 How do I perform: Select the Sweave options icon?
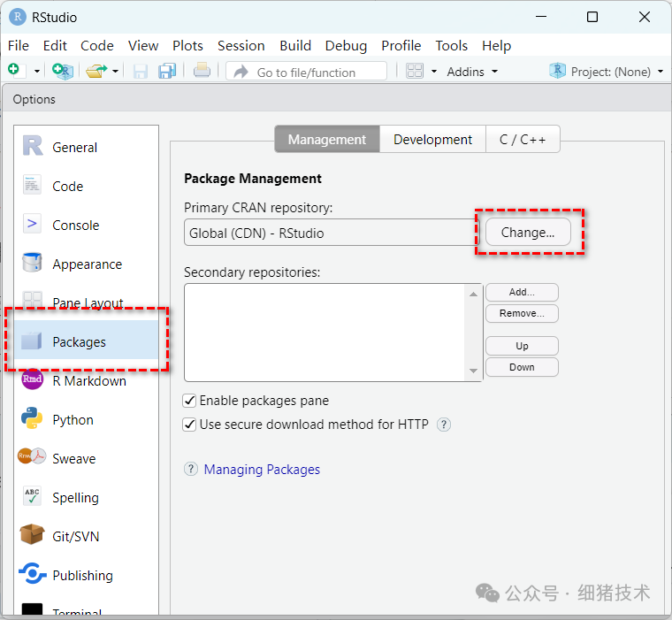click(32, 456)
